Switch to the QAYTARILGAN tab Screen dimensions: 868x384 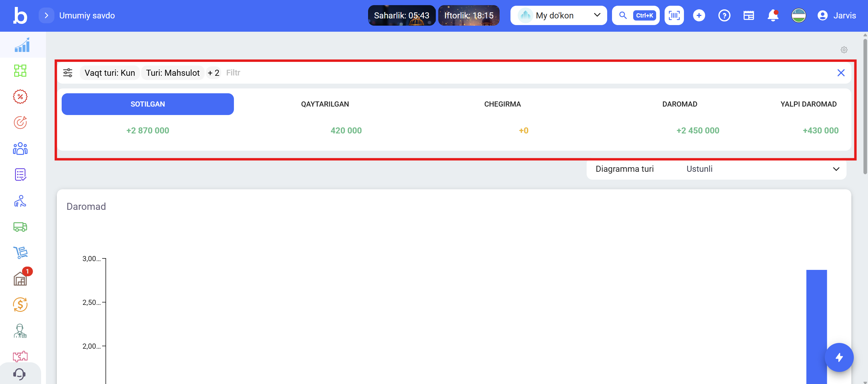click(x=325, y=104)
